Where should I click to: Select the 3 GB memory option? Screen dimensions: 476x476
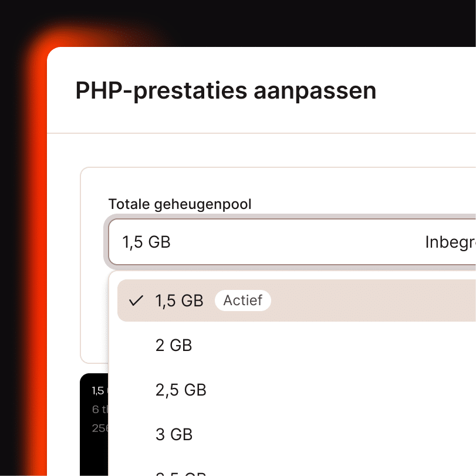coord(174,434)
